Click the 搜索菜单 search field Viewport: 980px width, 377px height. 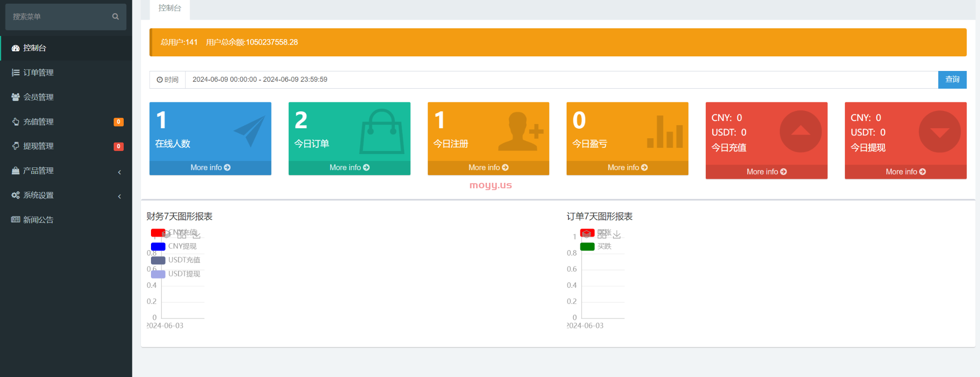(x=59, y=17)
